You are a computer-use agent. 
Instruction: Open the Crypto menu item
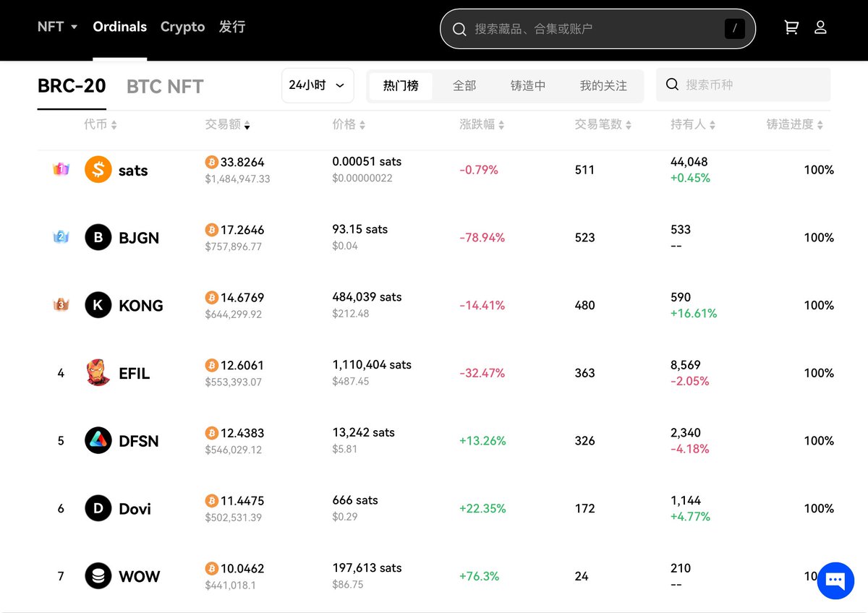[x=183, y=27]
